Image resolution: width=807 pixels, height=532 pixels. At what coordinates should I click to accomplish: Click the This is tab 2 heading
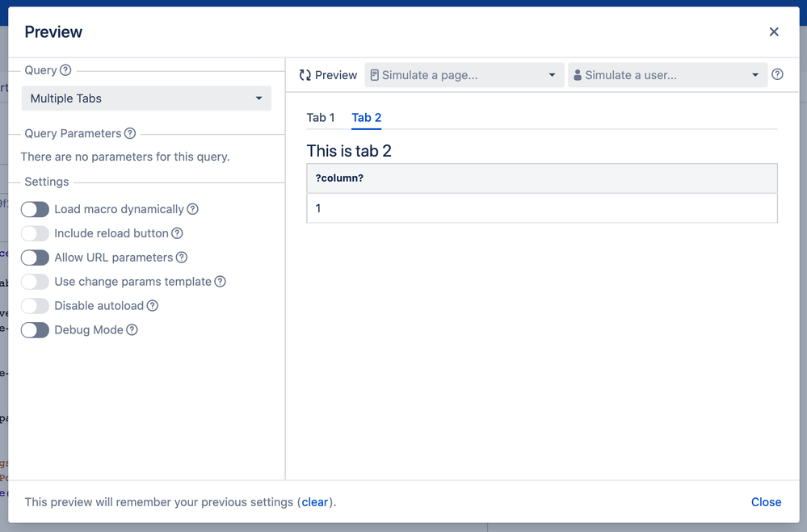click(x=349, y=151)
